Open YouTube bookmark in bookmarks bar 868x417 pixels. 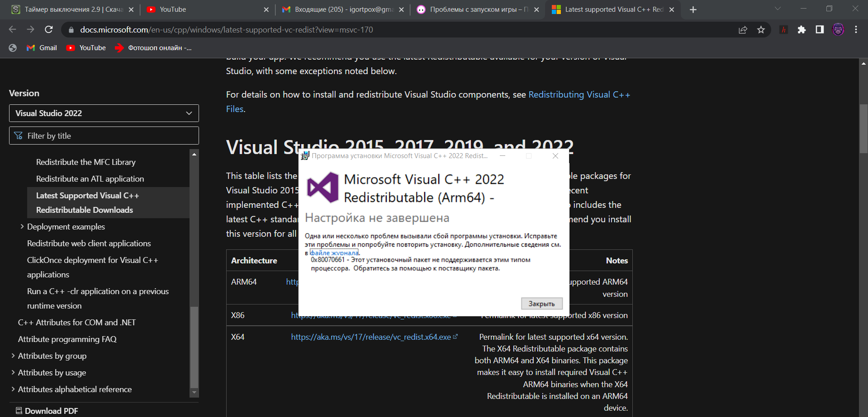coord(86,48)
